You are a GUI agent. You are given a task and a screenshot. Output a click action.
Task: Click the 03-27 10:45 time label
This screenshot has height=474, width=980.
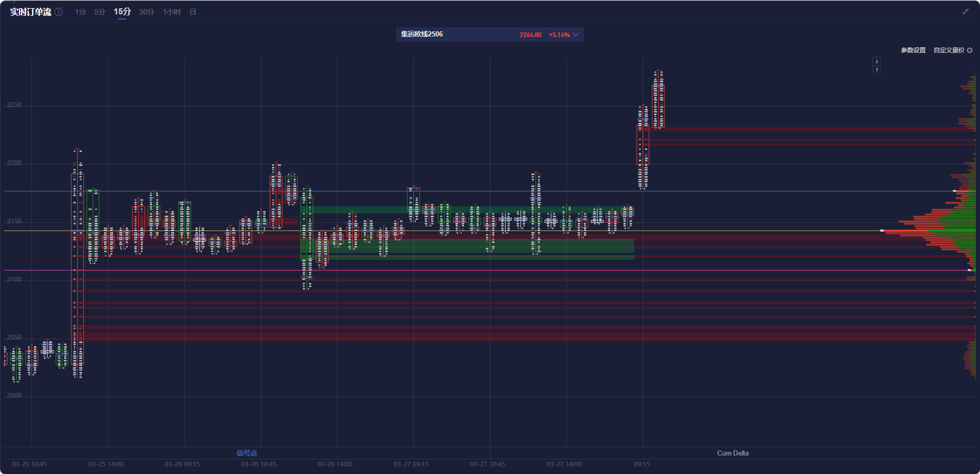pyautogui.click(x=487, y=464)
